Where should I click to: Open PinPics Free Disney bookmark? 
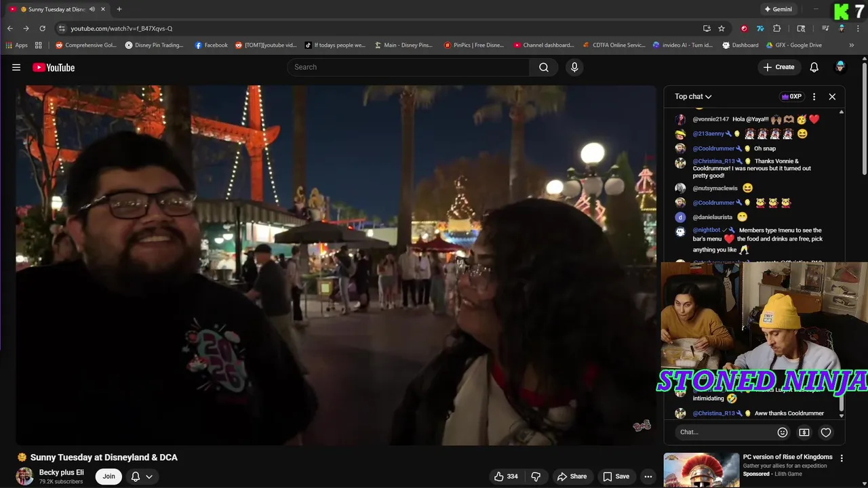474,45
